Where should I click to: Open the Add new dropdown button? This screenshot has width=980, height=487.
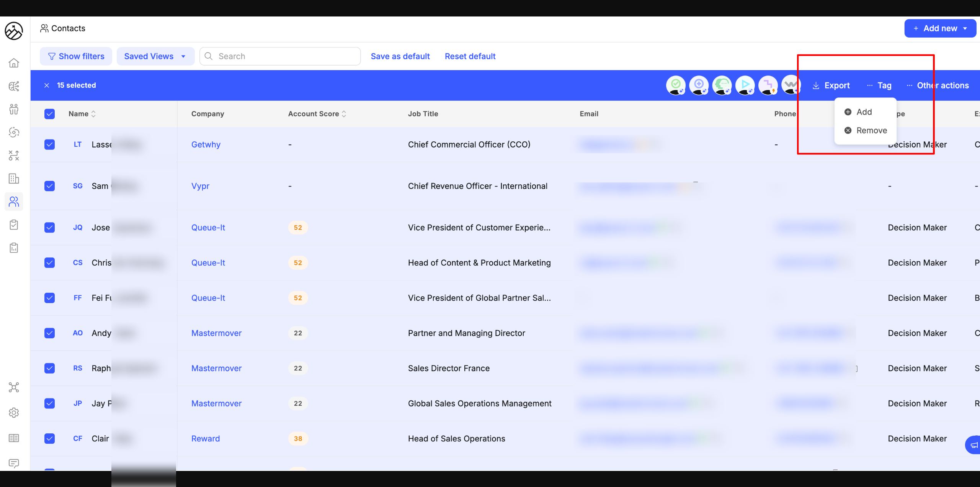pos(940,28)
